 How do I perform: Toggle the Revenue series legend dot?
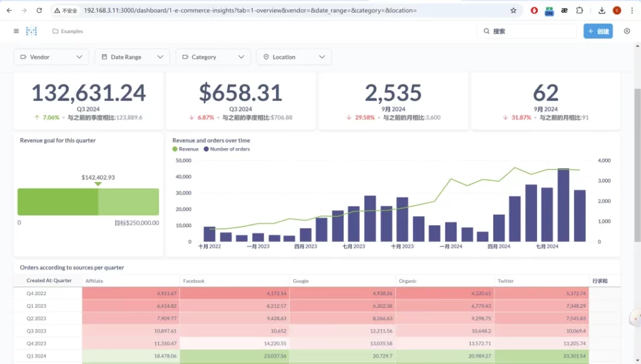pyautogui.click(x=175, y=149)
